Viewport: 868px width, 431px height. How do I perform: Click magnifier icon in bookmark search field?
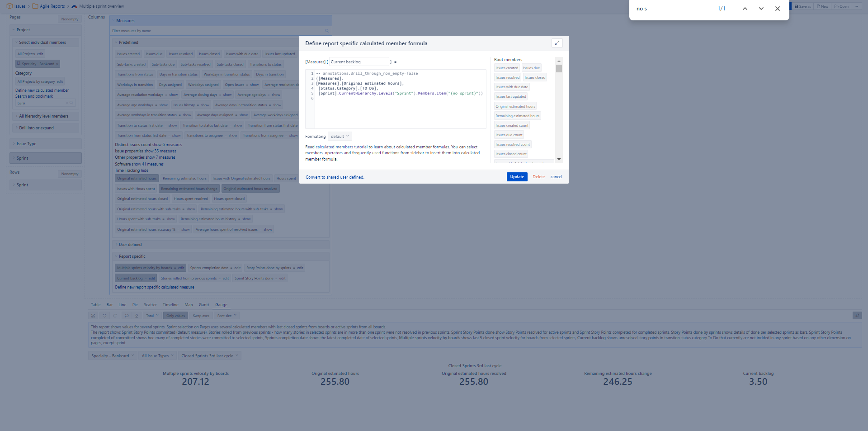[x=71, y=103]
